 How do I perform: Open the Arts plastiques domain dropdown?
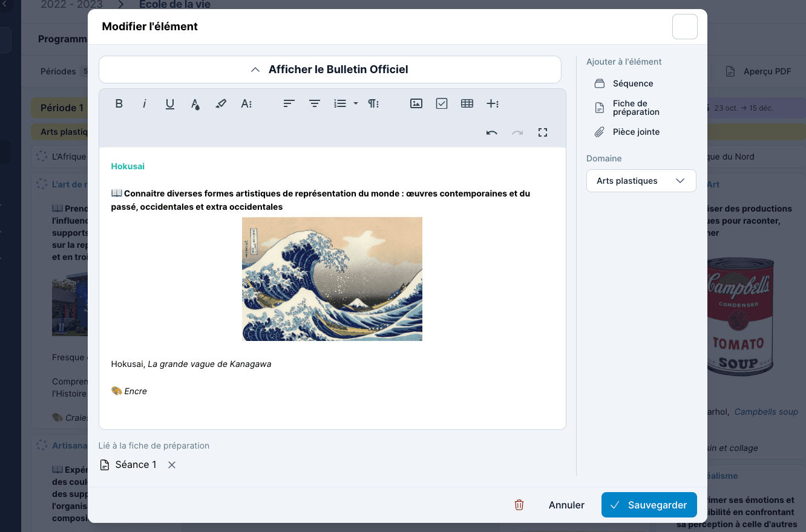[x=641, y=181]
